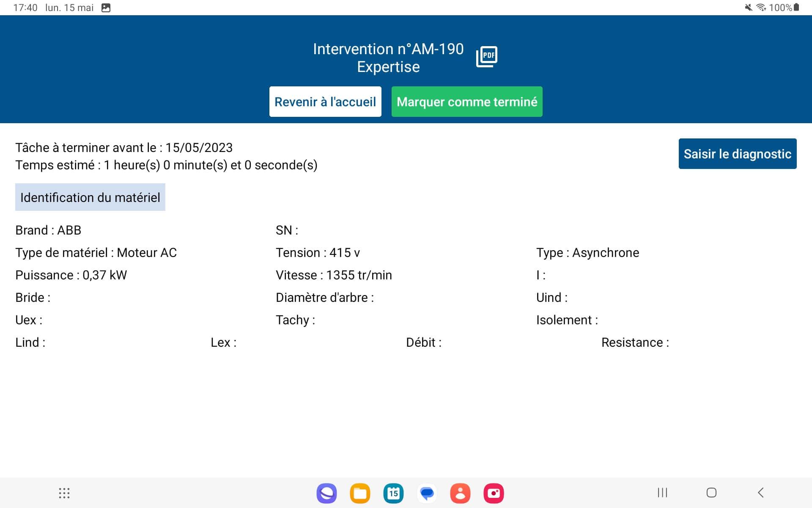Open Saisir le diagnostic
This screenshot has width=812, height=508.
pos(737,154)
